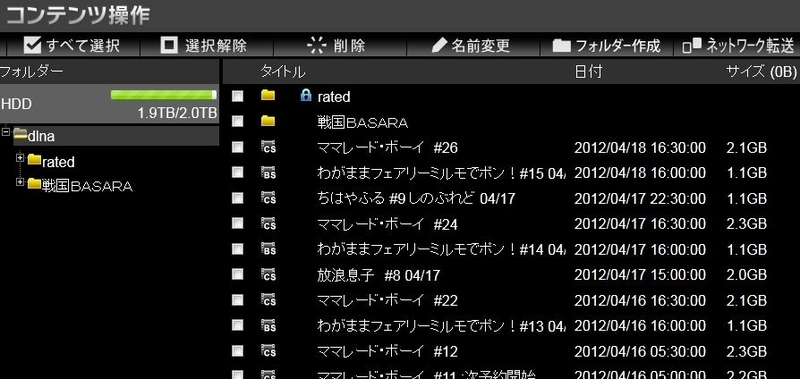
Task: Click the BS icon of ミルモでポン！#15 row
Action: (x=268, y=172)
